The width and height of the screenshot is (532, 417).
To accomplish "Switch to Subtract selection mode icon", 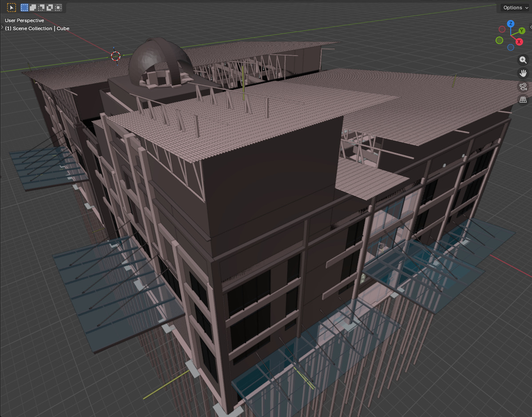I will [41, 7].
